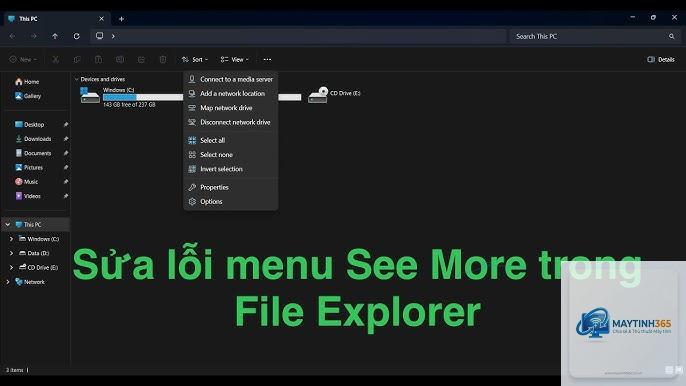Expand the CD Drive (E:) tree node
The height and width of the screenshot is (386, 686).
pyautogui.click(x=11, y=267)
